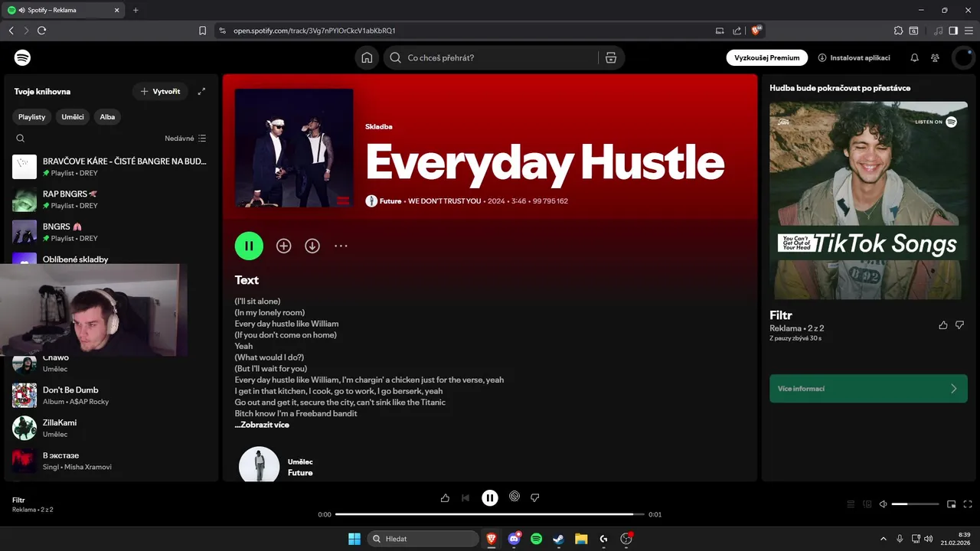Open BRAVČOVE KÁRE playlist
Viewport: 980px width, 551px height.
tap(111, 167)
